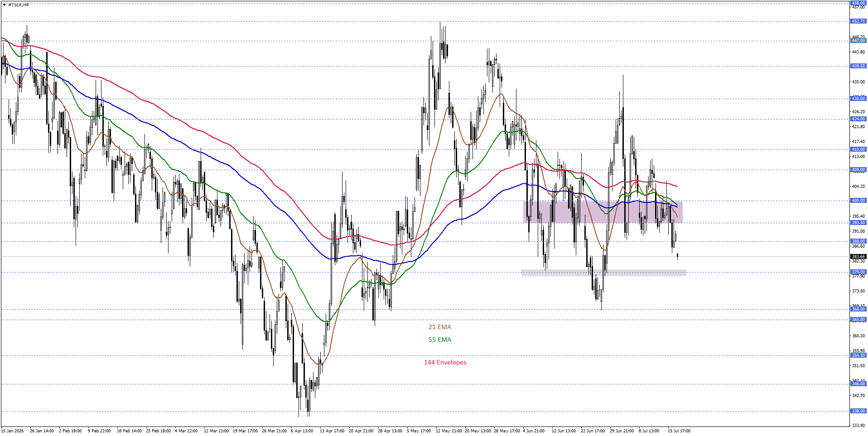Click the 20 May 13:00 time label
This screenshot has width=868, height=436.
coord(478,431)
